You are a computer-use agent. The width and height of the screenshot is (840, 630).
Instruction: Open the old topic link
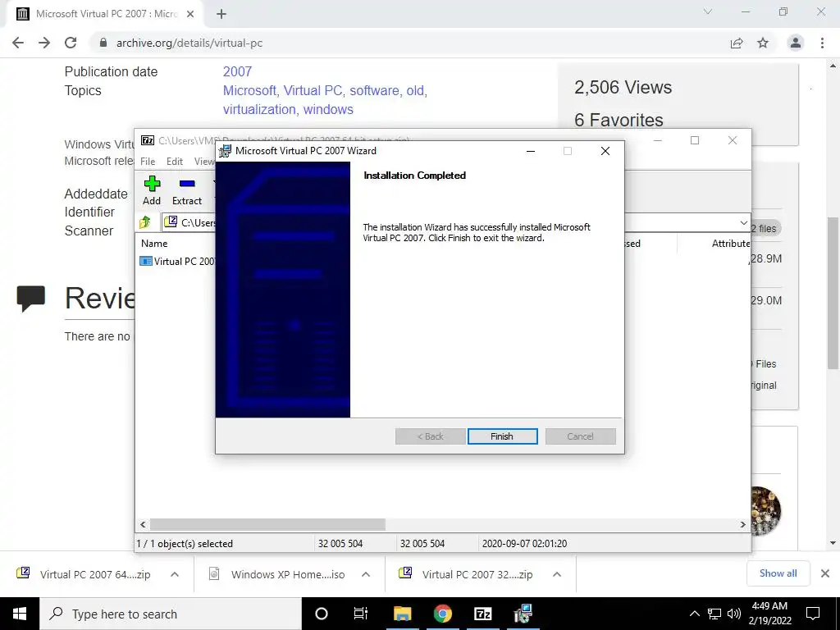click(415, 90)
